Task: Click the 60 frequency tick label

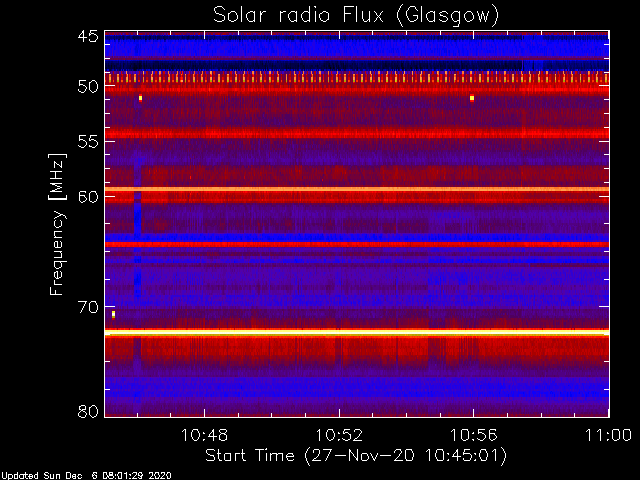Action: click(x=88, y=197)
